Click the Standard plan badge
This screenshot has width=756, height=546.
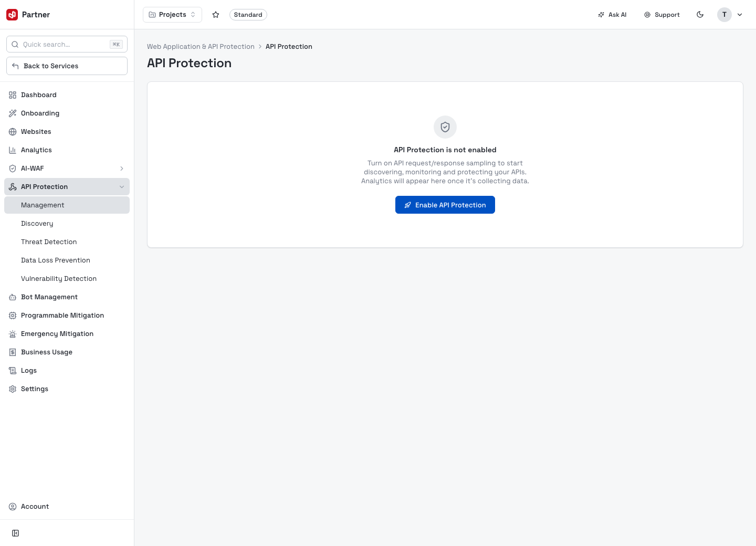pos(248,15)
